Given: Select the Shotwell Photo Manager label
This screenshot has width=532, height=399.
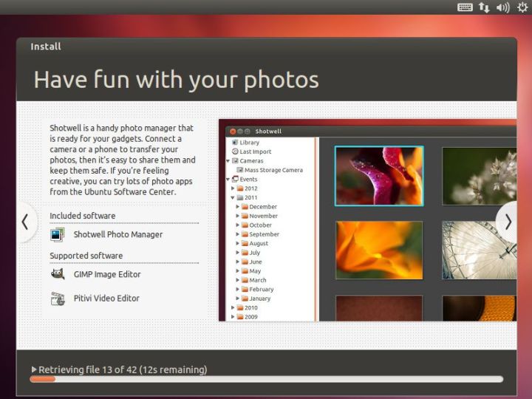Looking at the screenshot, I should 118,234.
